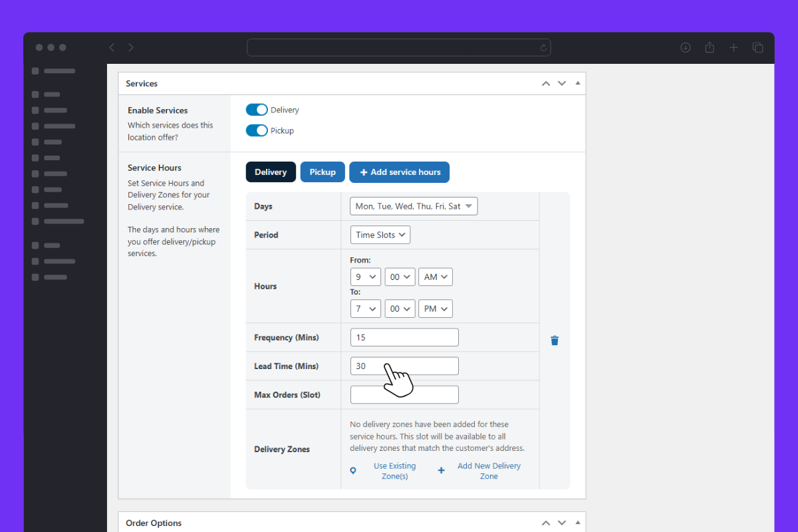Screen dimensions: 798x532
Task: Click the Use Existing Zone(s) link
Action: tap(394, 471)
